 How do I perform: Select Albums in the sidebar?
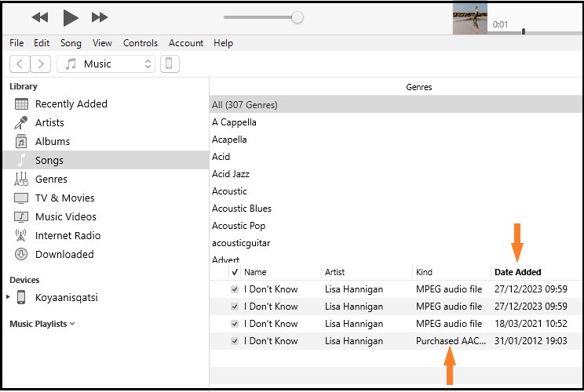pos(53,142)
